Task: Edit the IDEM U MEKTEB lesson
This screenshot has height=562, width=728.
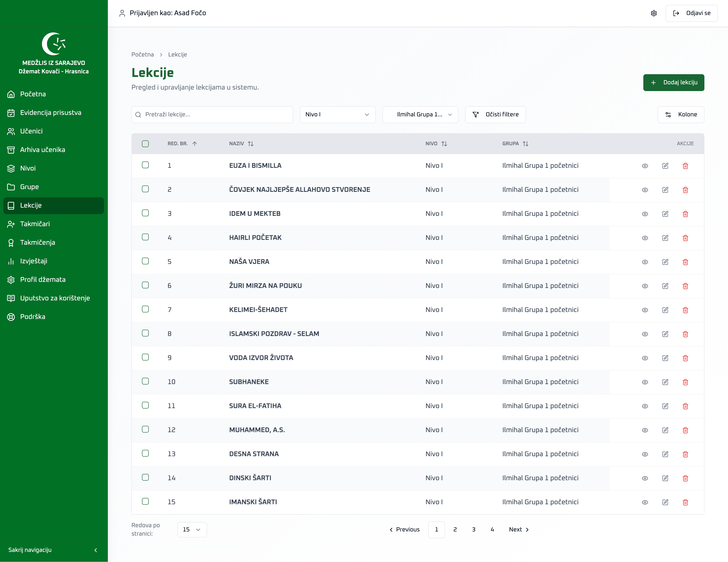Action: point(665,214)
